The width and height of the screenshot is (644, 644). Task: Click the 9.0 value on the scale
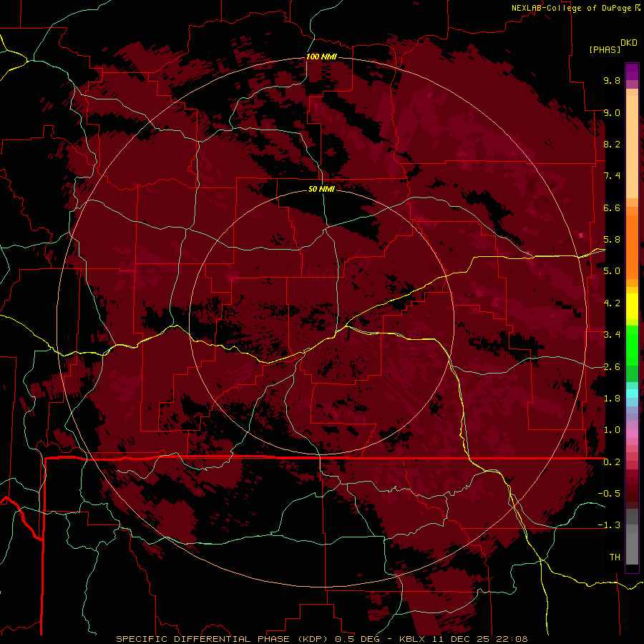612,112
